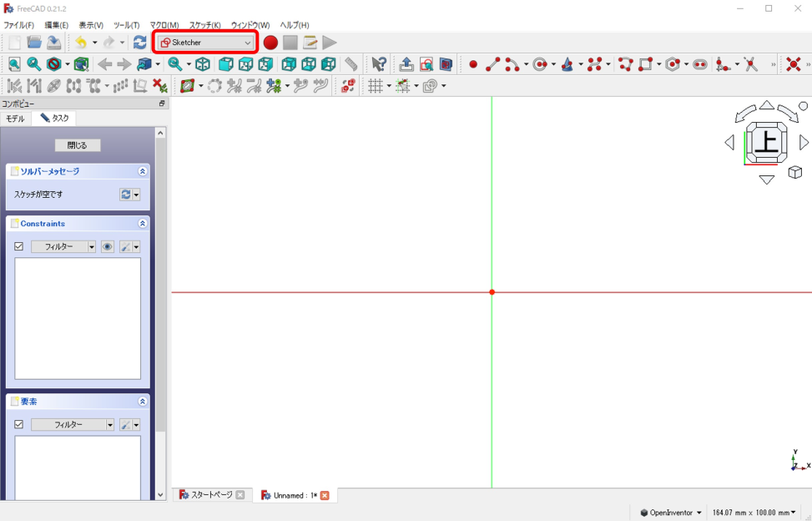
Task: Open the Constraints フィルター dropdown arrow
Action: [92, 246]
